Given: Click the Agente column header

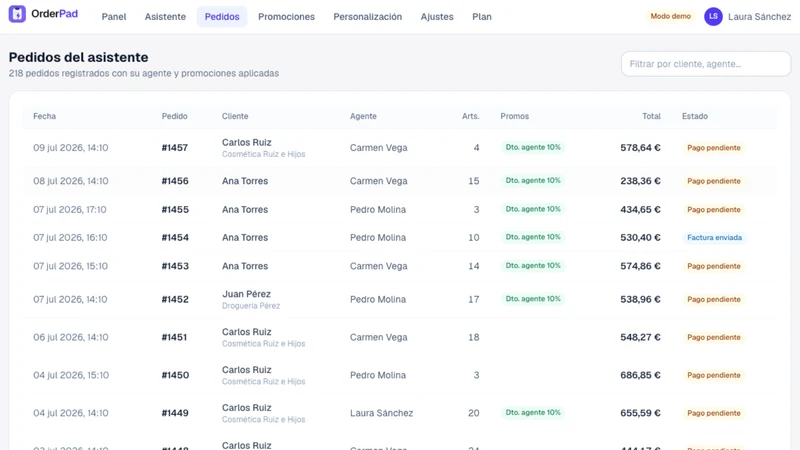Looking at the screenshot, I should [363, 116].
